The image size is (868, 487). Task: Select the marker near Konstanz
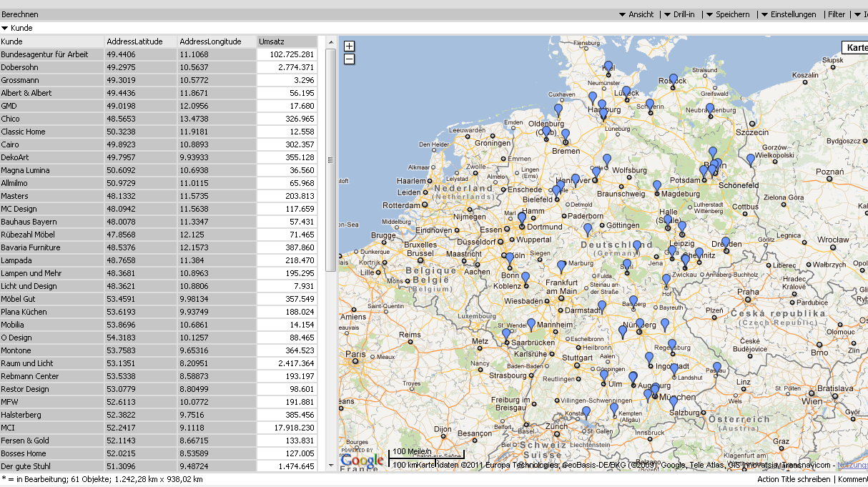click(586, 413)
